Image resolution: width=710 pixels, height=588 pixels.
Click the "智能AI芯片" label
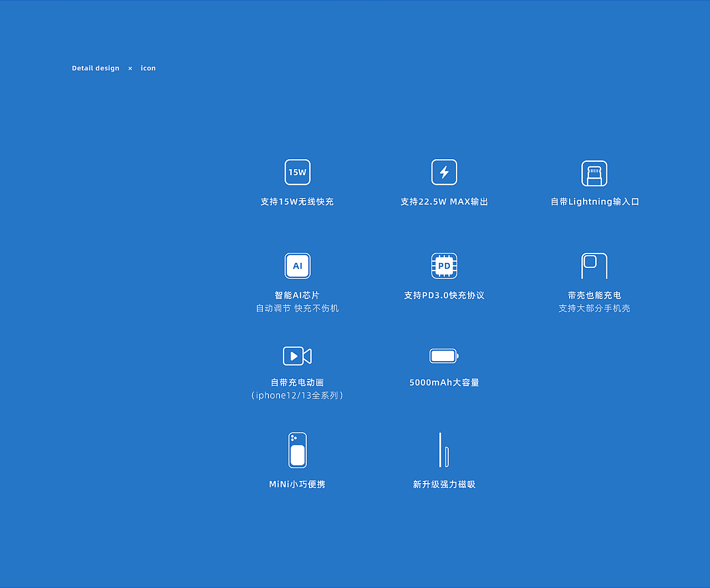click(x=297, y=296)
